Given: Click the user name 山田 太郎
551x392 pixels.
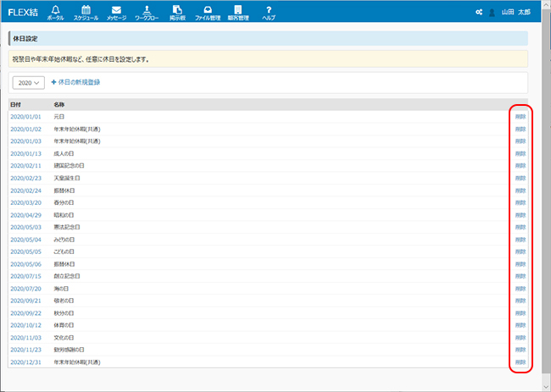Looking at the screenshot, I should (x=516, y=12).
